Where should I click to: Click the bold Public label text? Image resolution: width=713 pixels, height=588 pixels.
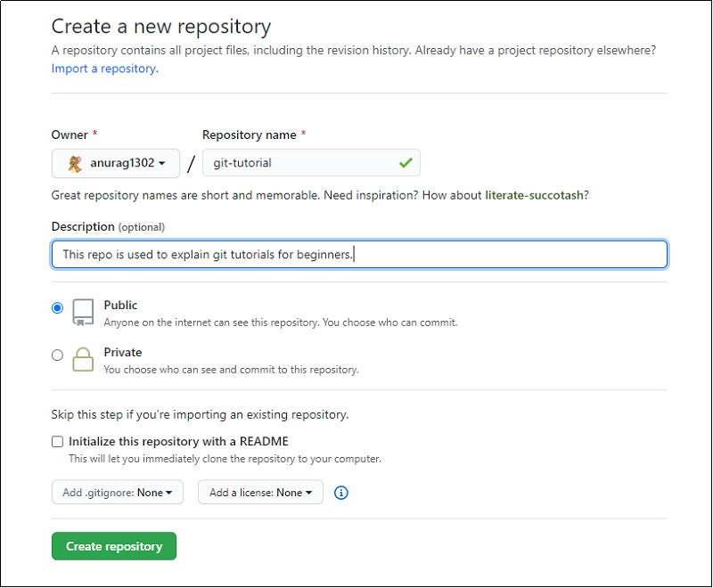120,306
